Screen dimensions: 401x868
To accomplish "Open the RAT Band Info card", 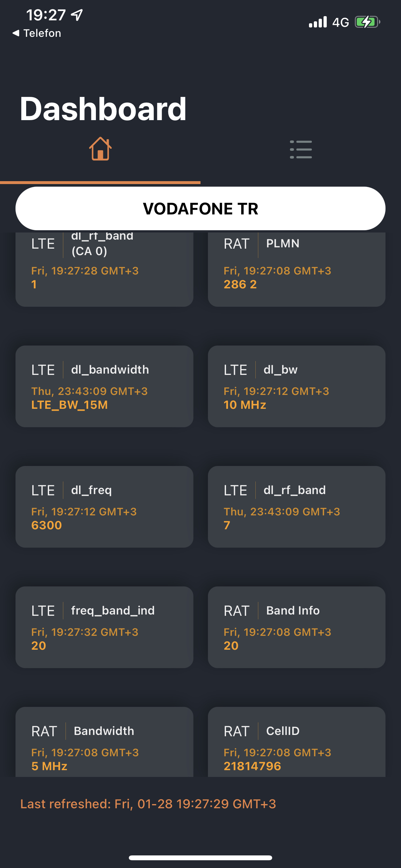I will pos(296,627).
